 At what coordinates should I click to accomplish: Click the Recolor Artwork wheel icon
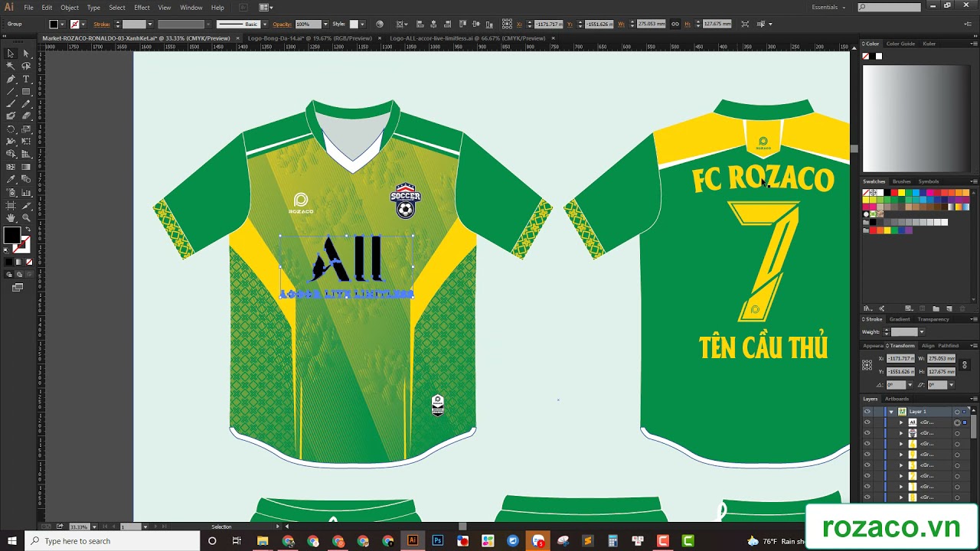click(x=380, y=24)
